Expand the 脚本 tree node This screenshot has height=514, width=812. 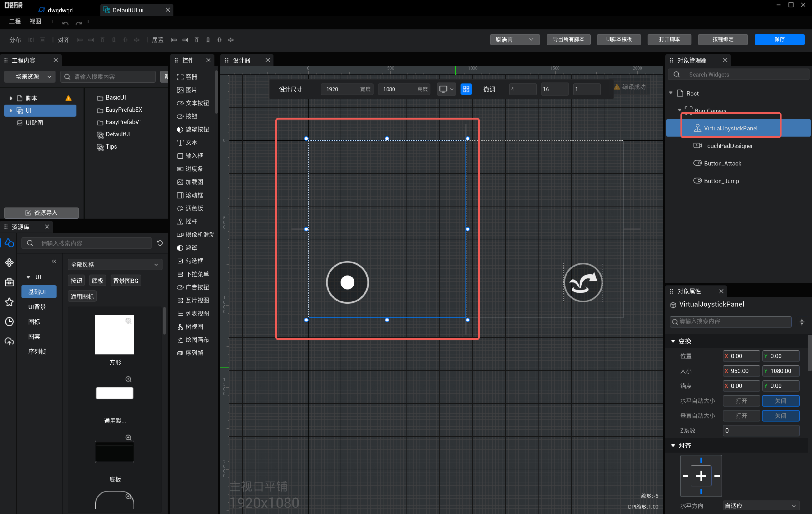11,98
